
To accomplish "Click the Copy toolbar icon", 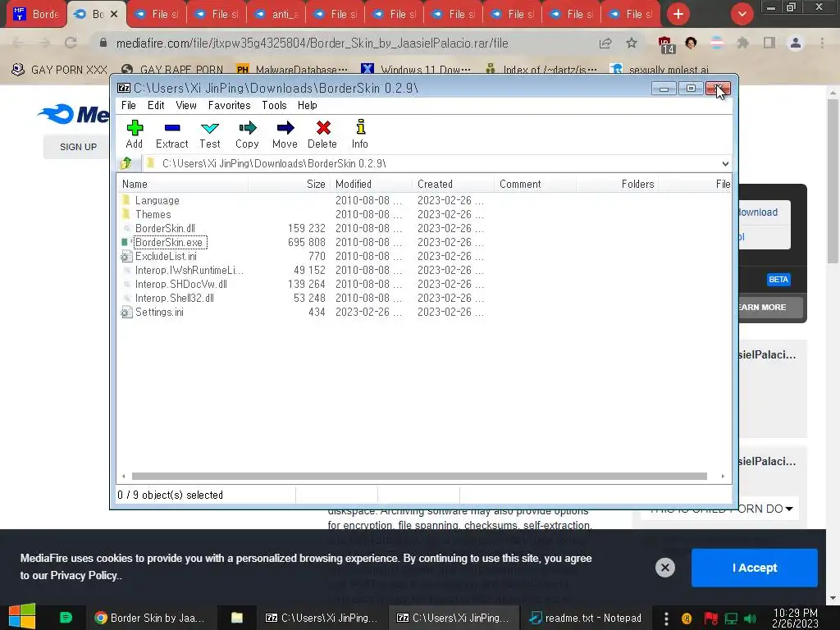I will tap(247, 134).
